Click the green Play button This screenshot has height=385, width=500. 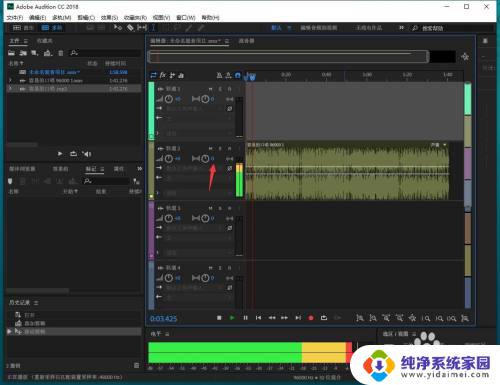232,318
